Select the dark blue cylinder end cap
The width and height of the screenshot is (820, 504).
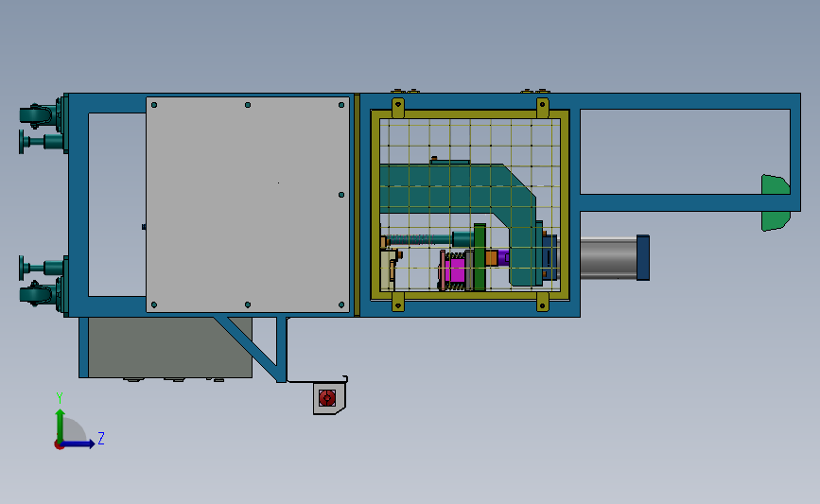coord(643,258)
